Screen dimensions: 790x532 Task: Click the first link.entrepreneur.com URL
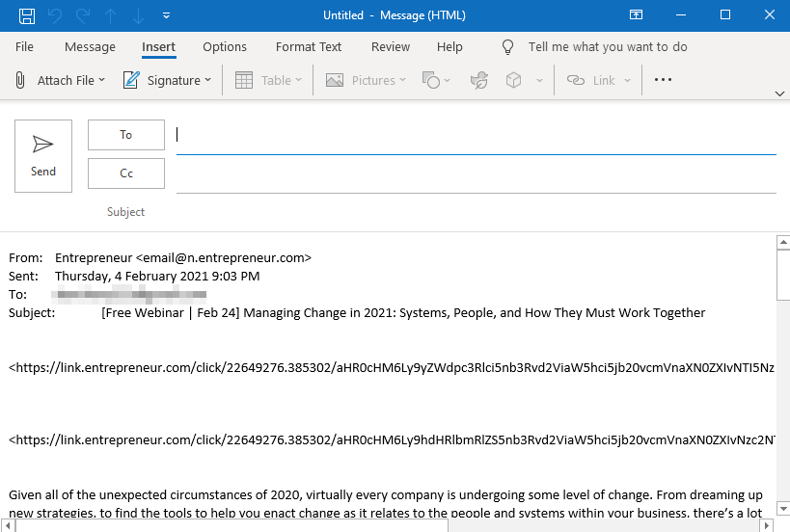pyautogui.click(x=392, y=367)
